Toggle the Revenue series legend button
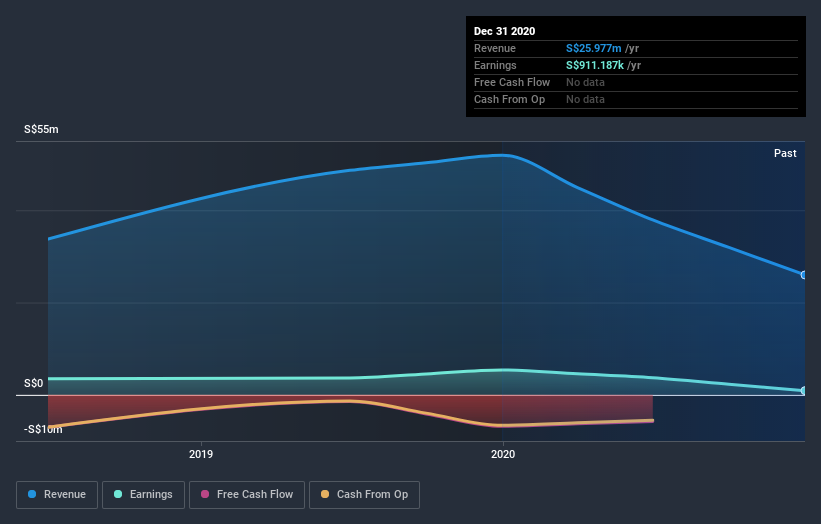The image size is (821, 524). (x=57, y=495)
